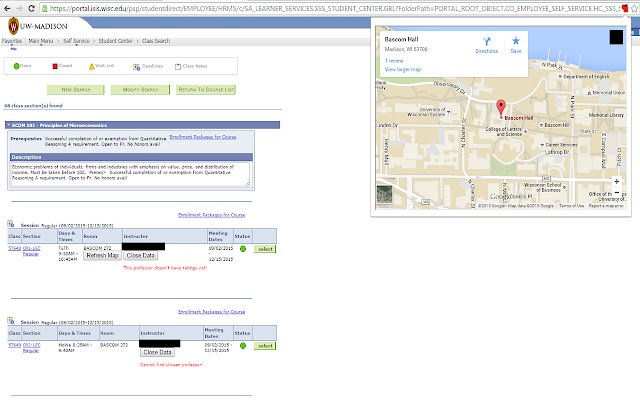Go to Student Center breadcrumb
Screen dimensions: 640x400
[x=116, y=41]
